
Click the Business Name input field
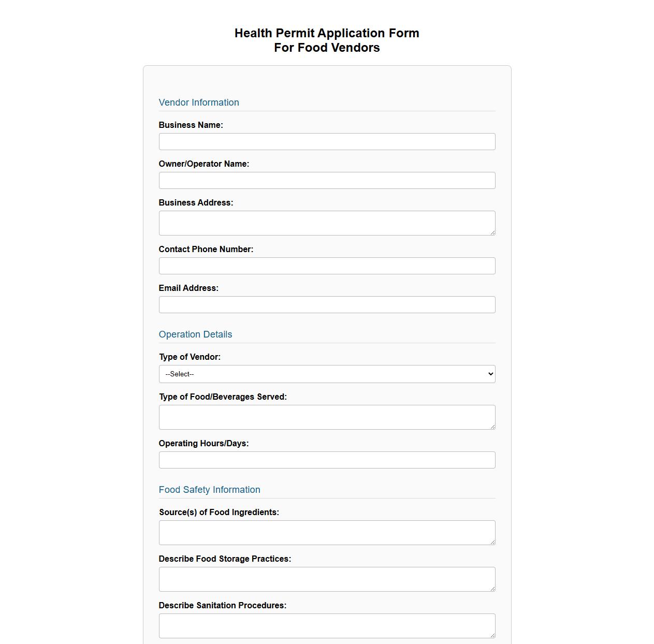[x=327, y=141]
